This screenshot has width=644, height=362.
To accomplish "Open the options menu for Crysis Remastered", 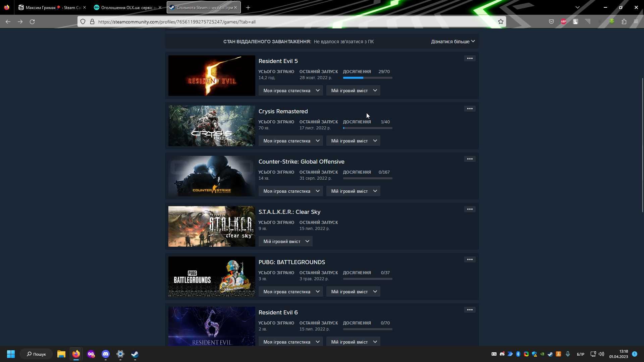I will (x=470, y=109).
